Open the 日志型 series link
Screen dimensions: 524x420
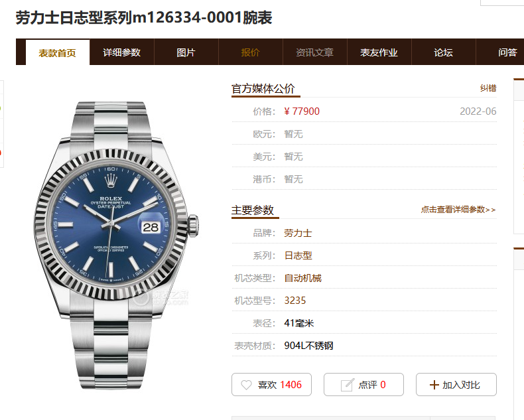tap(298, 255)
